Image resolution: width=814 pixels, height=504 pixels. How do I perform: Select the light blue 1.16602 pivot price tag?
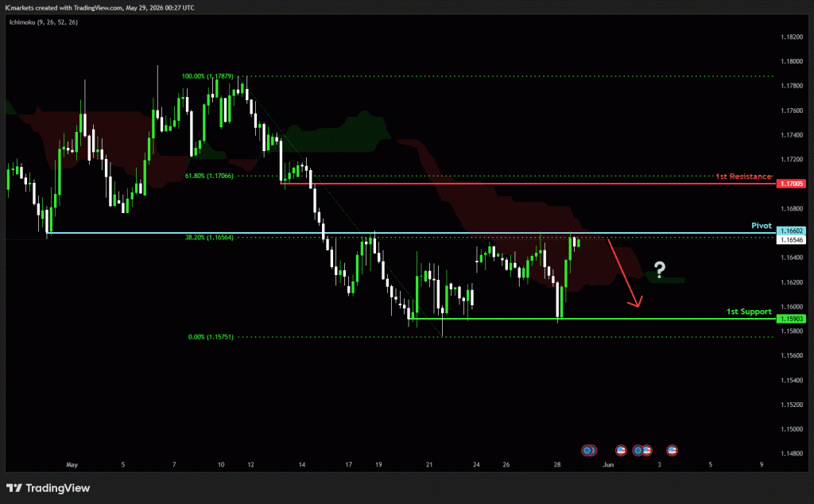pyautogui.click(x=791, y=231)
